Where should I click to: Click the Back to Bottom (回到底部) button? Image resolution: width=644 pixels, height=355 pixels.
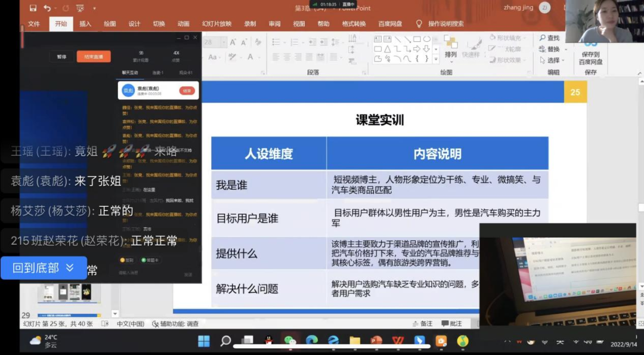[44, 268]
